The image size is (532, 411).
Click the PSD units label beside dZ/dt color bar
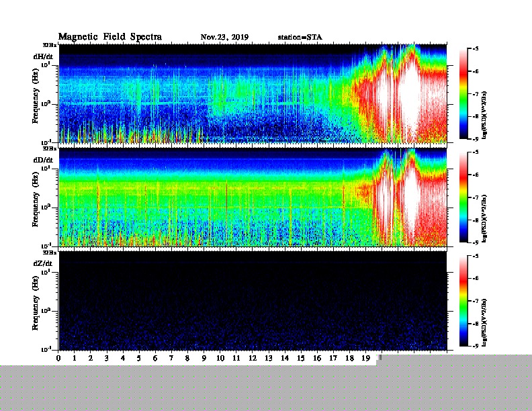pyautogui.click(x=484, y=322)
